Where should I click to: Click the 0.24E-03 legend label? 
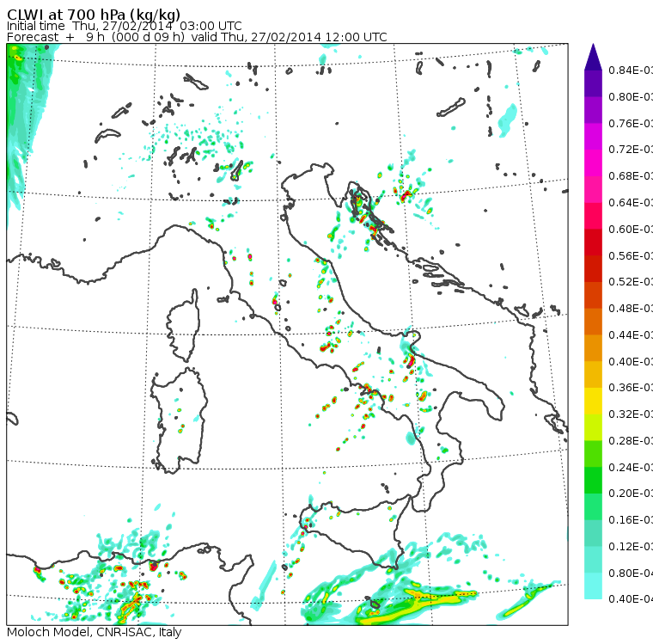[631, 467]
